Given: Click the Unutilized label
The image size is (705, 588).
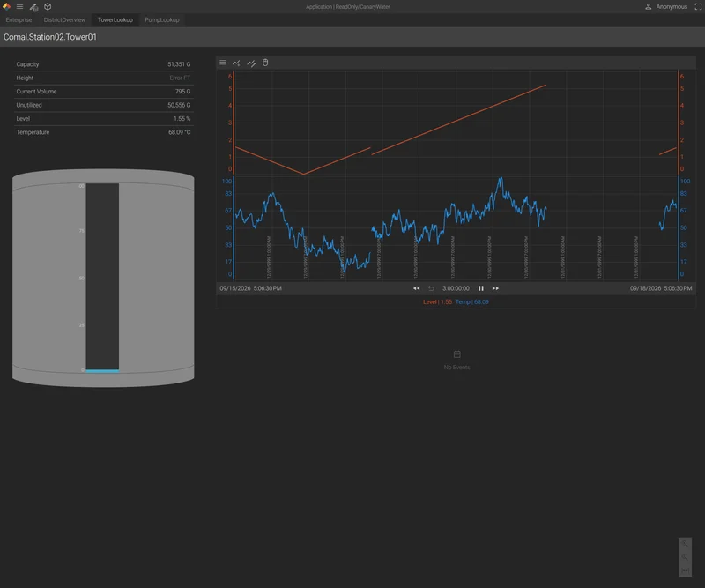Looking at the screenshot, I should click(29, 105).
